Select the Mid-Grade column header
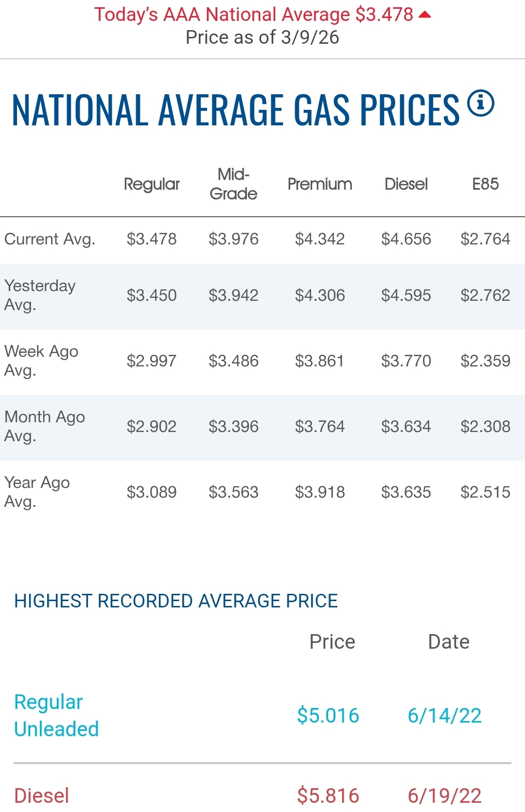Screen dimensions: 525x812 coord(233,184)
